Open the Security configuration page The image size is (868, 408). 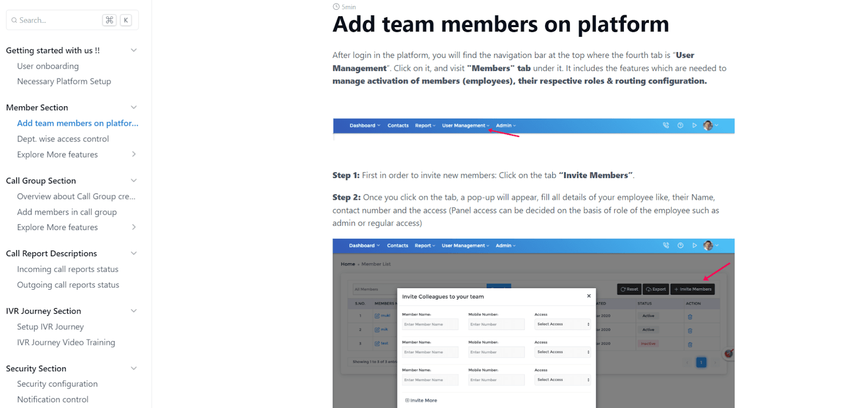[x=58, y=384]
